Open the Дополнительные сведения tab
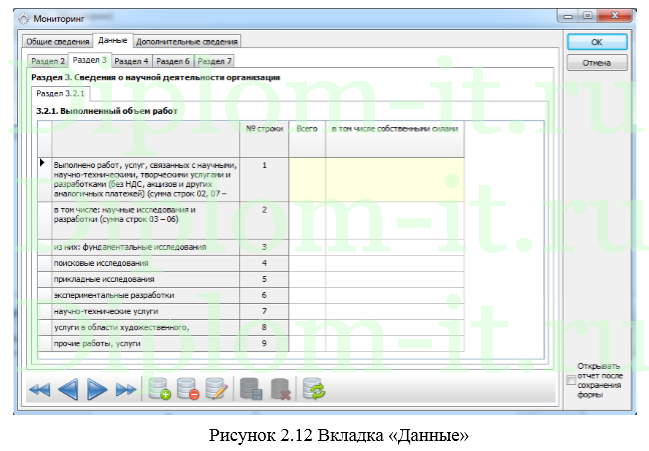 click(x=187, y=42)
